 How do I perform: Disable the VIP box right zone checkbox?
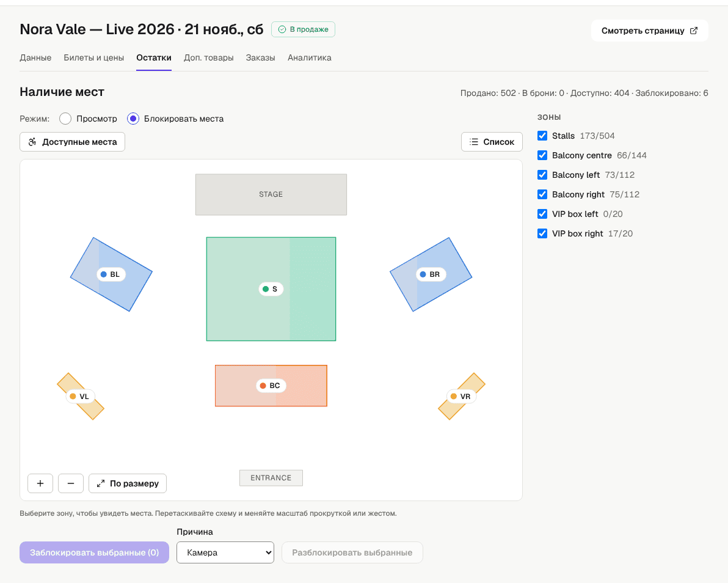542,233
